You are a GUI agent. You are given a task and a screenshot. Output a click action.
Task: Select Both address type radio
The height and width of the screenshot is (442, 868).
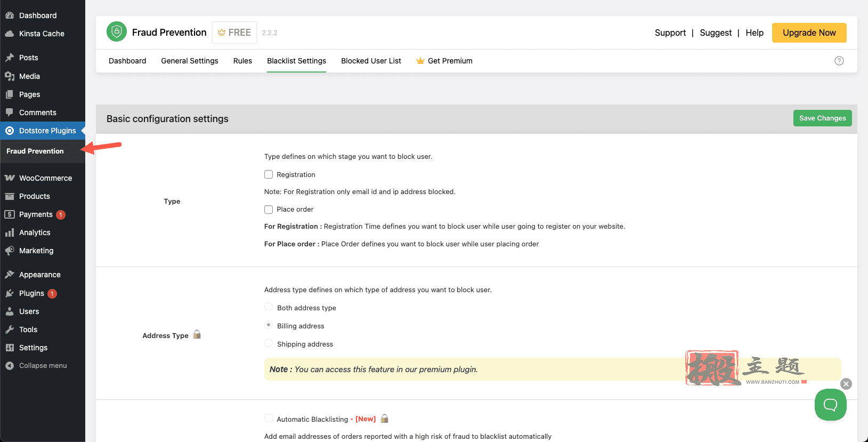269,307
